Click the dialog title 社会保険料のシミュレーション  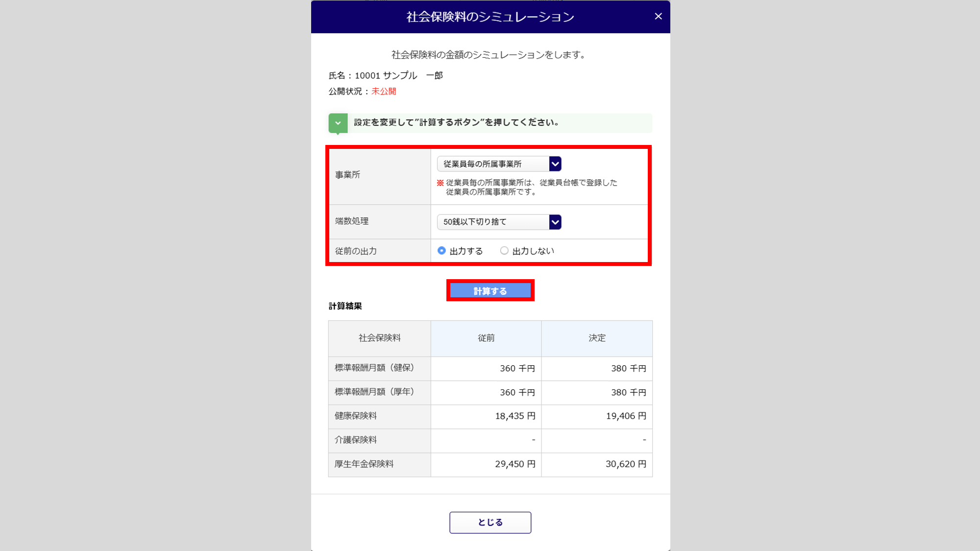coord(490,17)
